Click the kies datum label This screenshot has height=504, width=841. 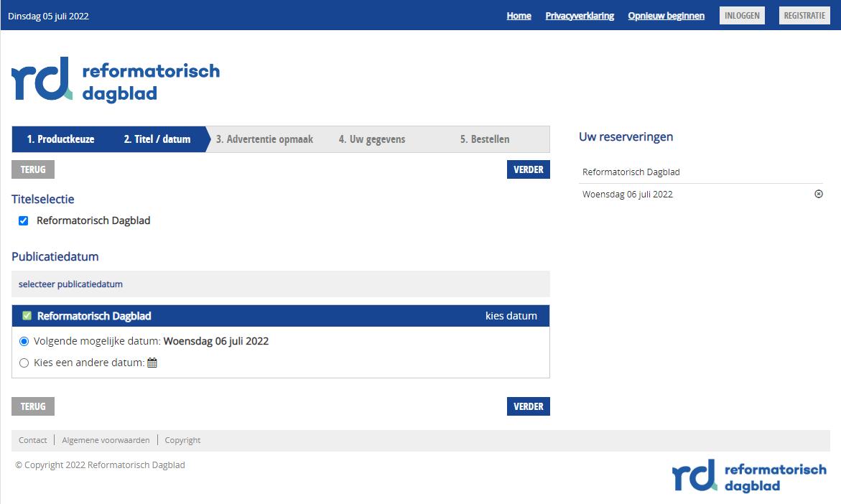pyautogui.click(x=511, y=316)
